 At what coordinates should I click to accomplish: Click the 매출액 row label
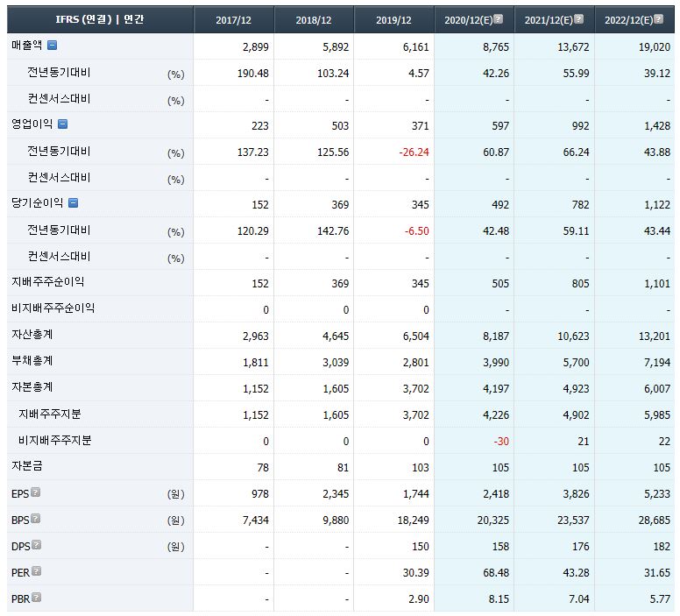pos(27,45)
